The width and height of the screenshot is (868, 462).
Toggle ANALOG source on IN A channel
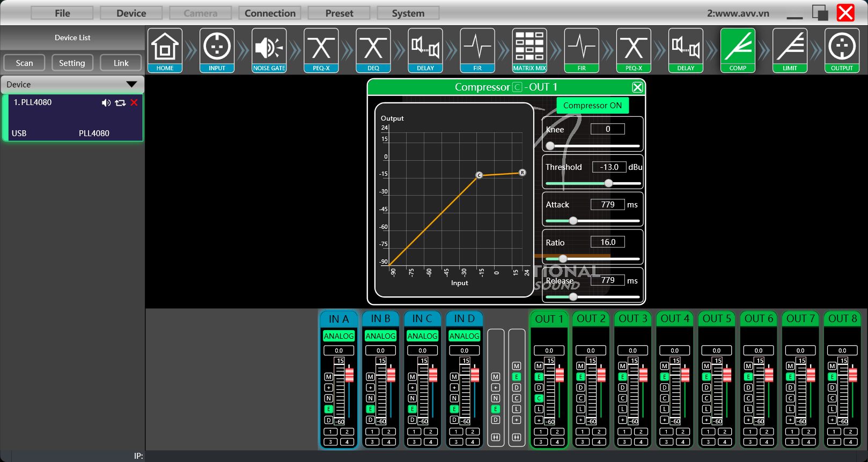(339, 336)
